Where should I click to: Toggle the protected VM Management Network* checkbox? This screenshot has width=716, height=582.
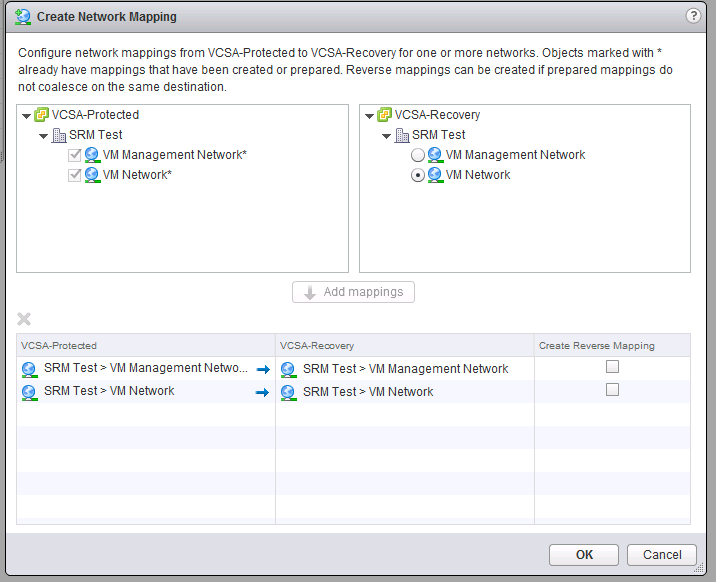pos(75,155)
